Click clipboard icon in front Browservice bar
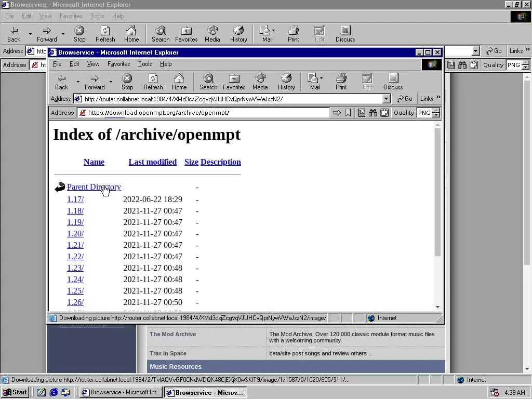532x399 pixels. coord(384,113)
